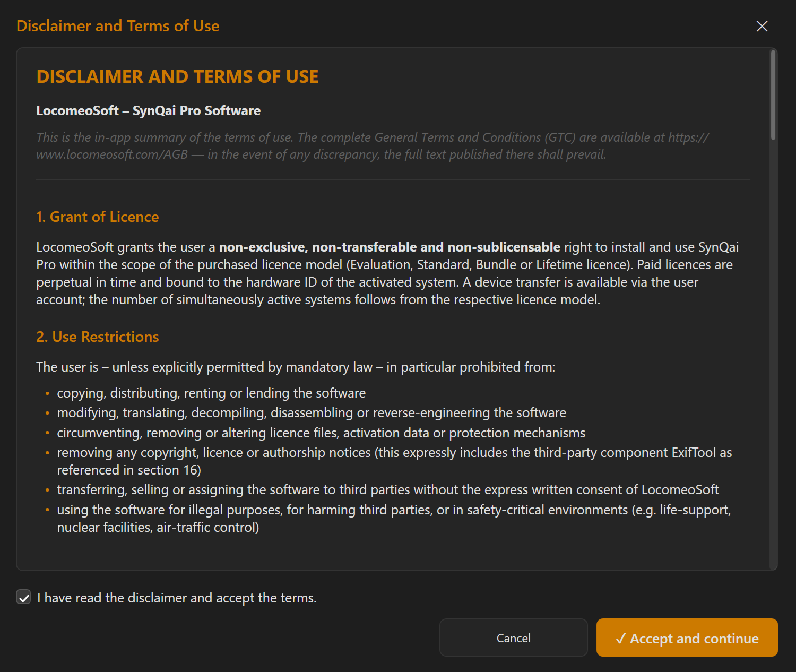Click the Cancel button
The height and width of the screenshot is (672, 796).
click(x=513, y=637)
